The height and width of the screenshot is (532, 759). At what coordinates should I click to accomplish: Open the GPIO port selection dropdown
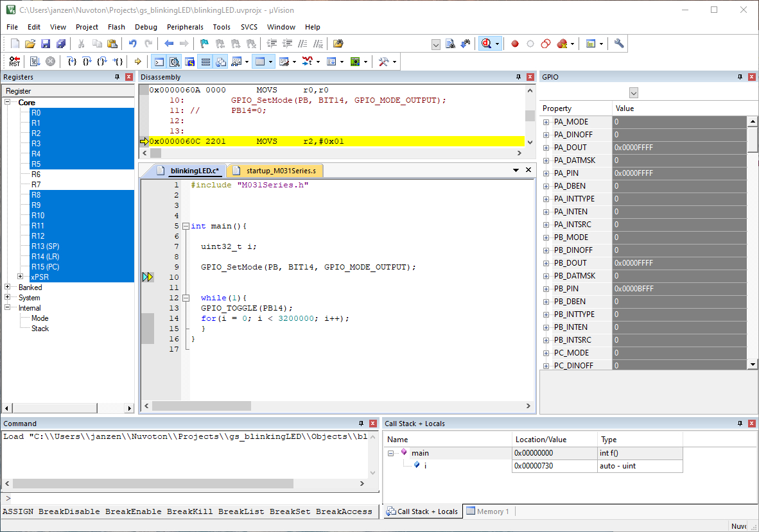click(x=634, y=92)
